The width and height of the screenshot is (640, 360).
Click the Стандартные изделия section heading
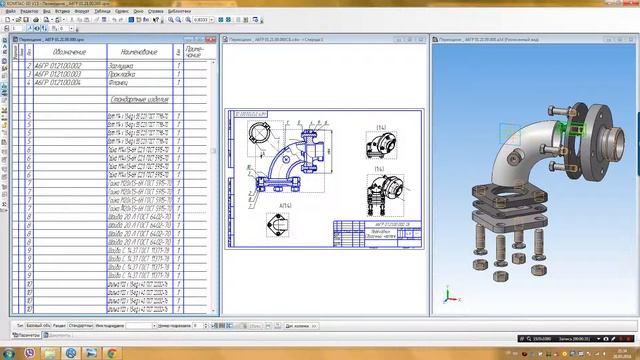(140, 99)
